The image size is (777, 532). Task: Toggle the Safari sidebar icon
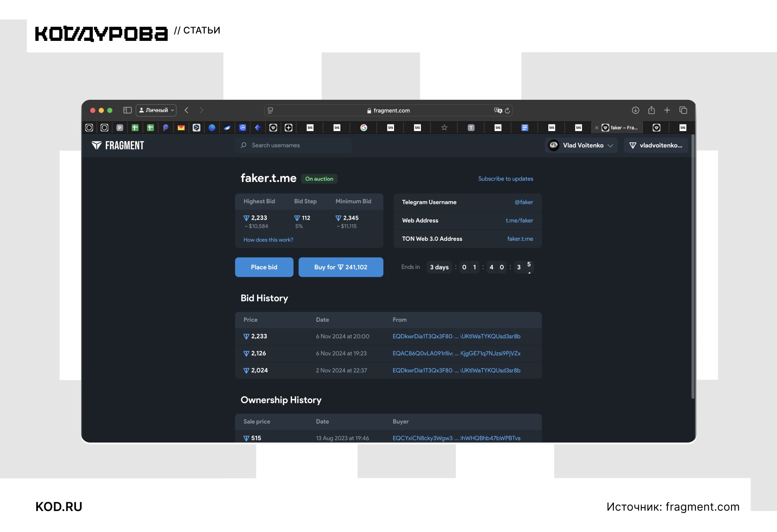click(127, 110)
